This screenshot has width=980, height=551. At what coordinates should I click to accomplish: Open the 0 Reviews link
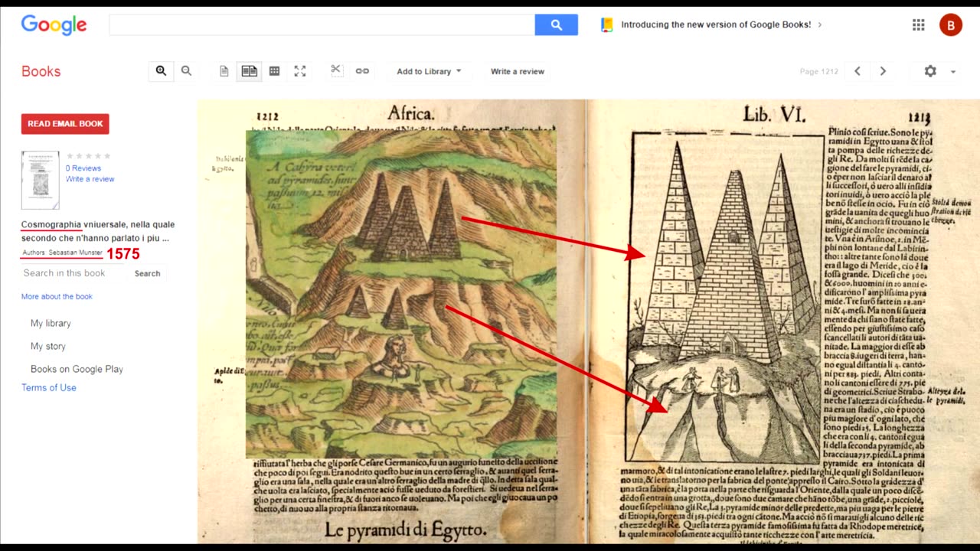(x=83, y=168)
